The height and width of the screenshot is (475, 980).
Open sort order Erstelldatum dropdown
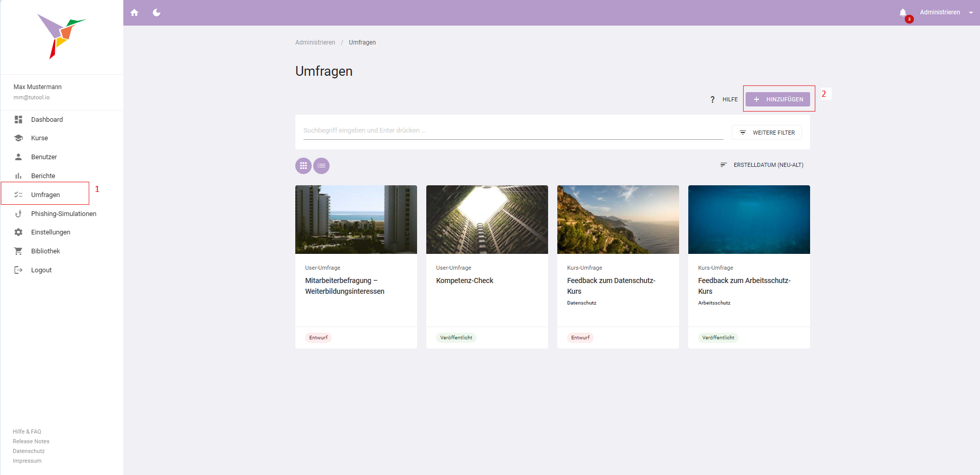click(761, 165)
